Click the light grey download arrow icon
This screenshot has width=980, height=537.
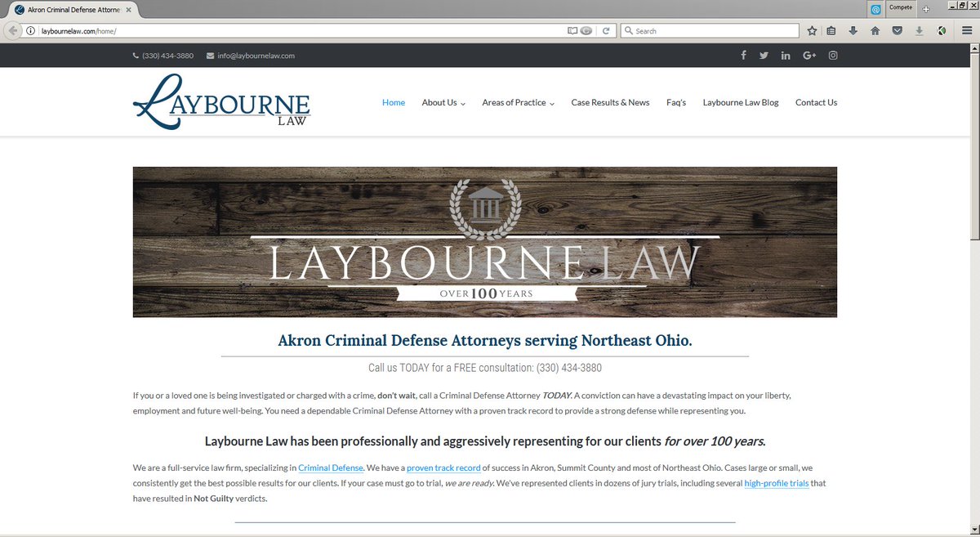(x=919, y=31)
